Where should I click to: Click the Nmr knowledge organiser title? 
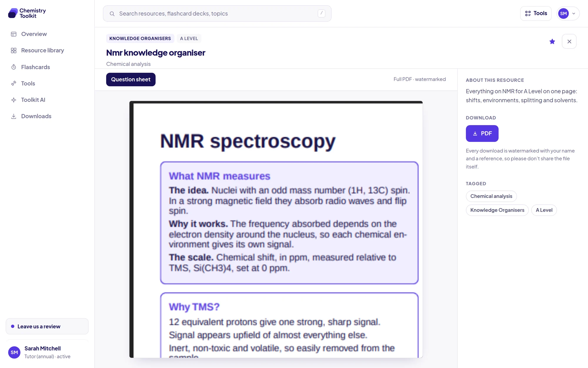click(x=156, y=53)
